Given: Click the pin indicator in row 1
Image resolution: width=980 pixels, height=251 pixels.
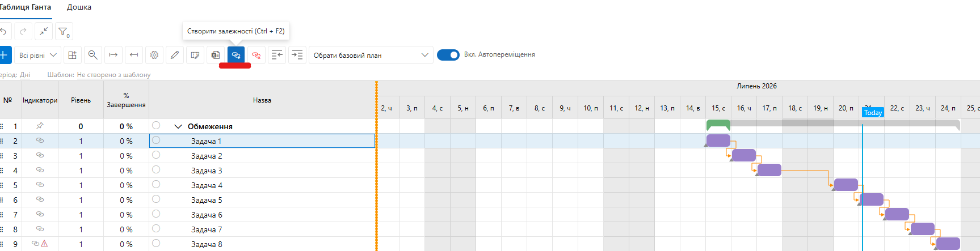Looking at the screenshot, I should coord(40,126).
